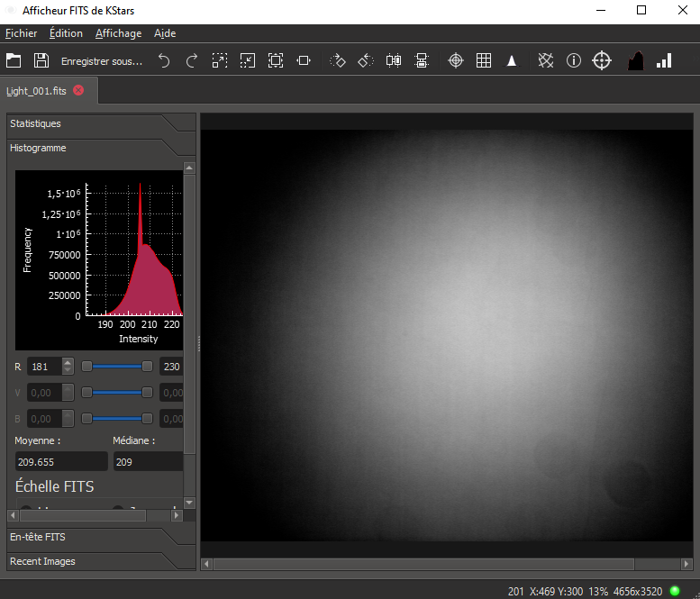Open FITS header info icon
700x599 pixels.
pos(574,60)
